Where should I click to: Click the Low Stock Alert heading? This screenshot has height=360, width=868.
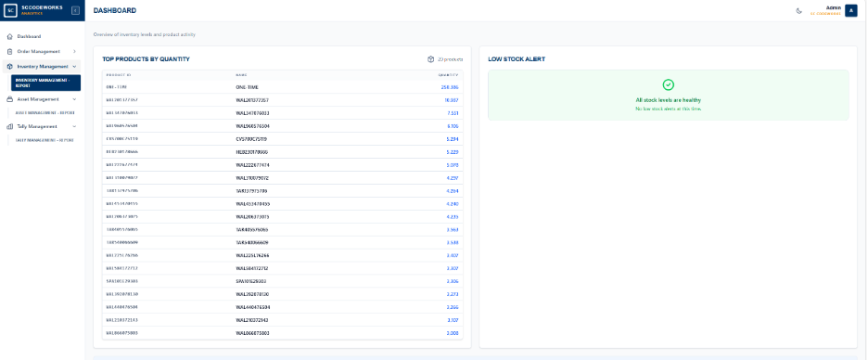coord(517,58)
